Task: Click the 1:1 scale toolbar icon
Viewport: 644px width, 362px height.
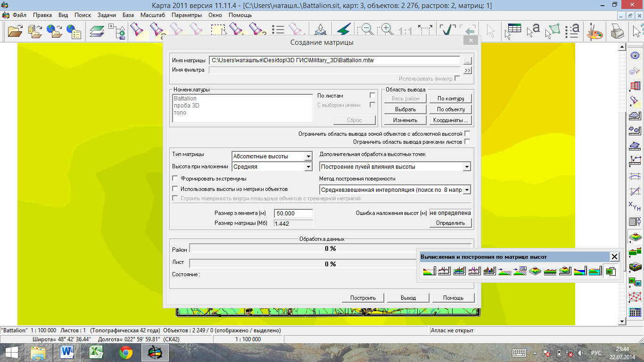Action: [x=405, y=32]
